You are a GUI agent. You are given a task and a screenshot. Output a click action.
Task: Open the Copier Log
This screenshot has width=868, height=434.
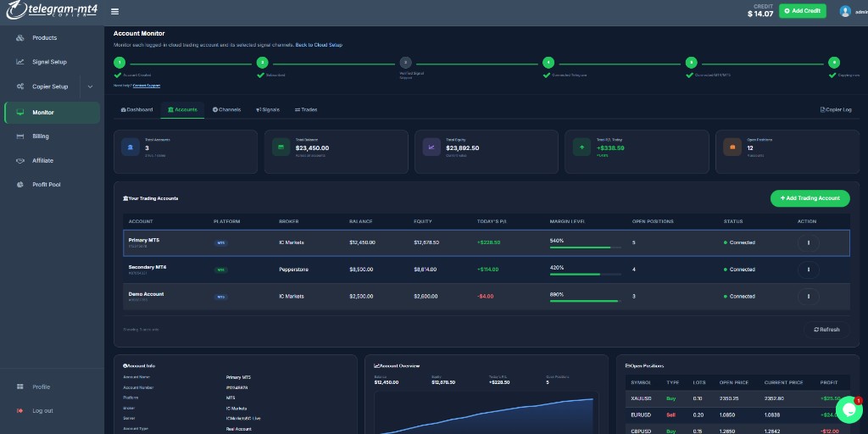pos(836,109)
